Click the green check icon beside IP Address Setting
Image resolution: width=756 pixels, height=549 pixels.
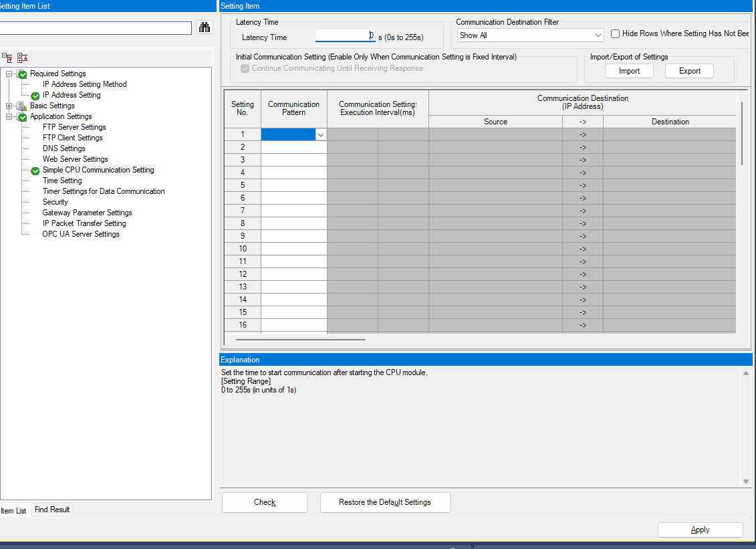pos(35,96)
